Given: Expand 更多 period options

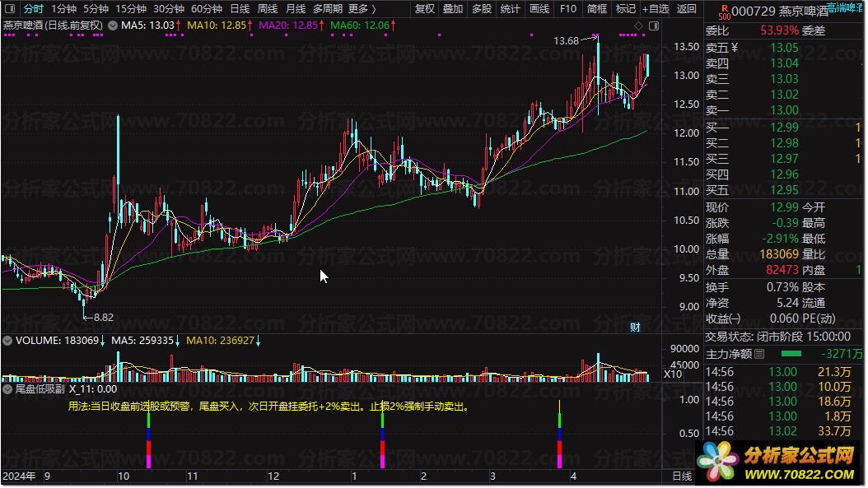Looking at the screenshot, I should coord(362,9).
